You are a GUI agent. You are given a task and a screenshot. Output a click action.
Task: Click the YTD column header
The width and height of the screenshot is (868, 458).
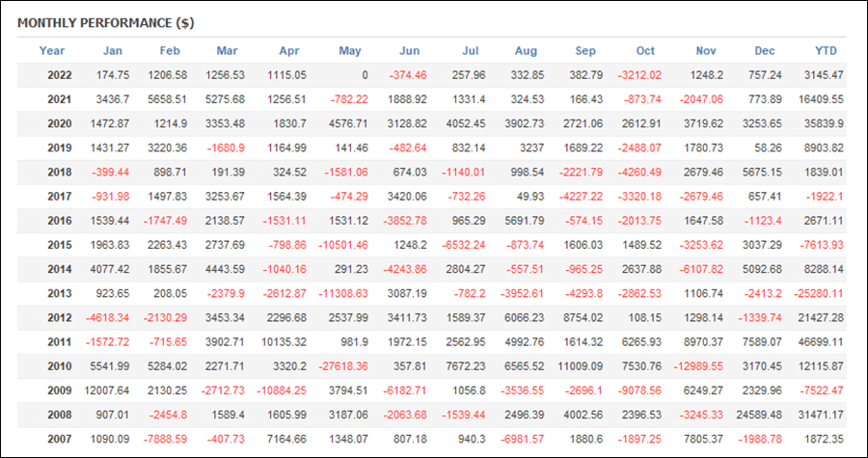coord(826,51)
